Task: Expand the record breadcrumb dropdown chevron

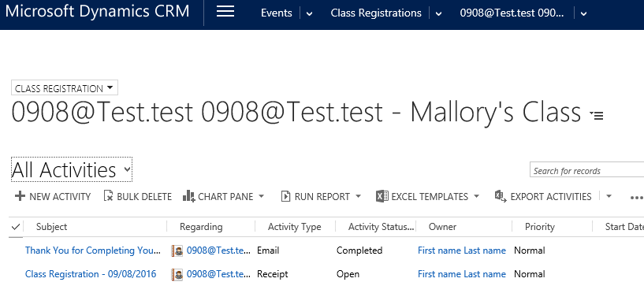Action: point(583,13)
